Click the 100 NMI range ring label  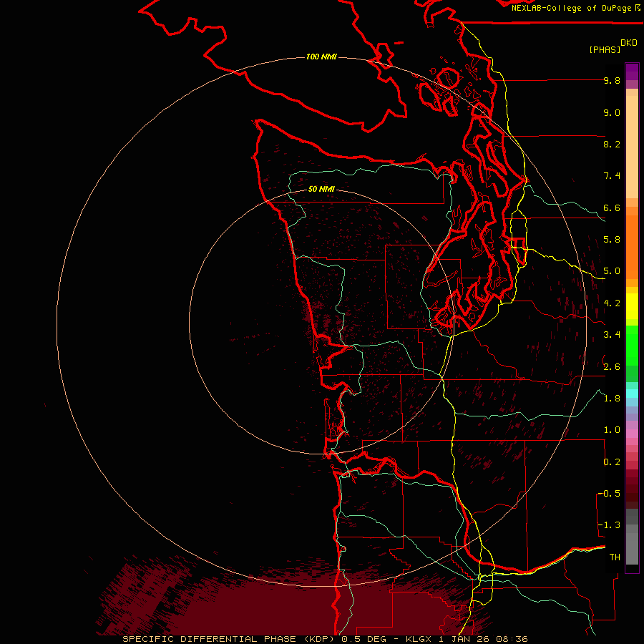click(321, 57)
